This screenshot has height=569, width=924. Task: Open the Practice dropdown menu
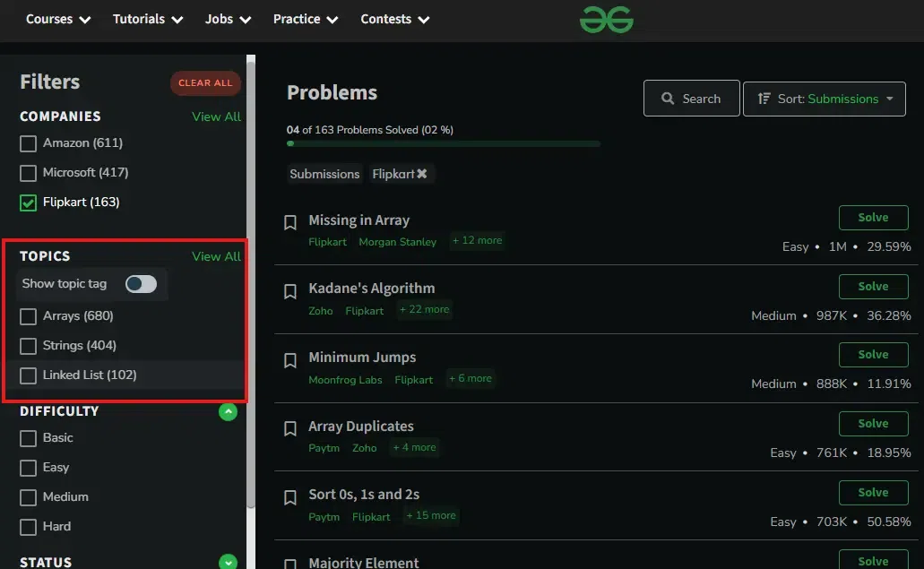tap(306, 19)
